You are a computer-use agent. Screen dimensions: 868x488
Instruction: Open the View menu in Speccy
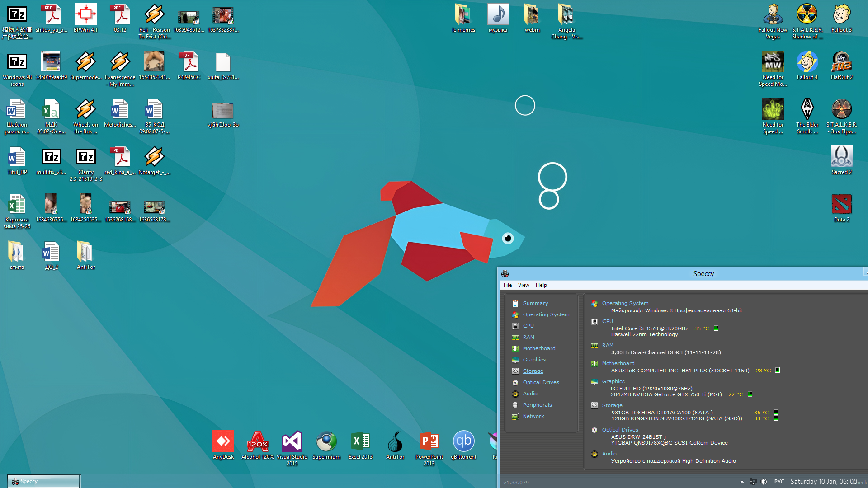tap(523, 285)
